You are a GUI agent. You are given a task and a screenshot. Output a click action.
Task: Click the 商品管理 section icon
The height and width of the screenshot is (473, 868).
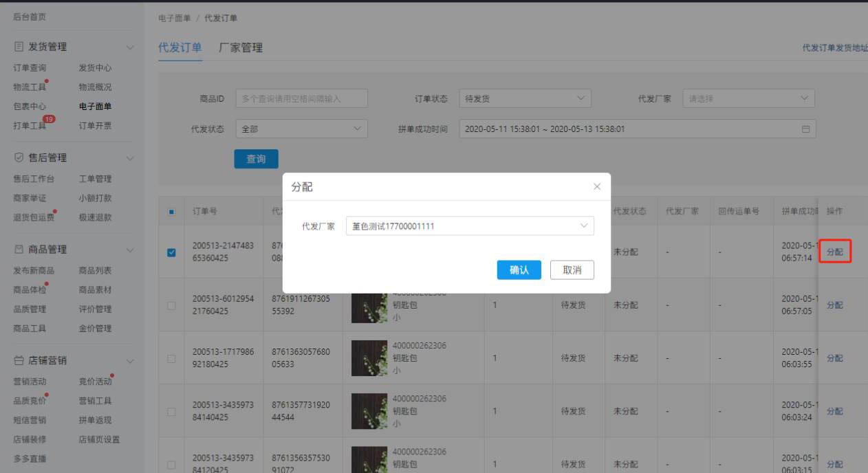[19, 250]
